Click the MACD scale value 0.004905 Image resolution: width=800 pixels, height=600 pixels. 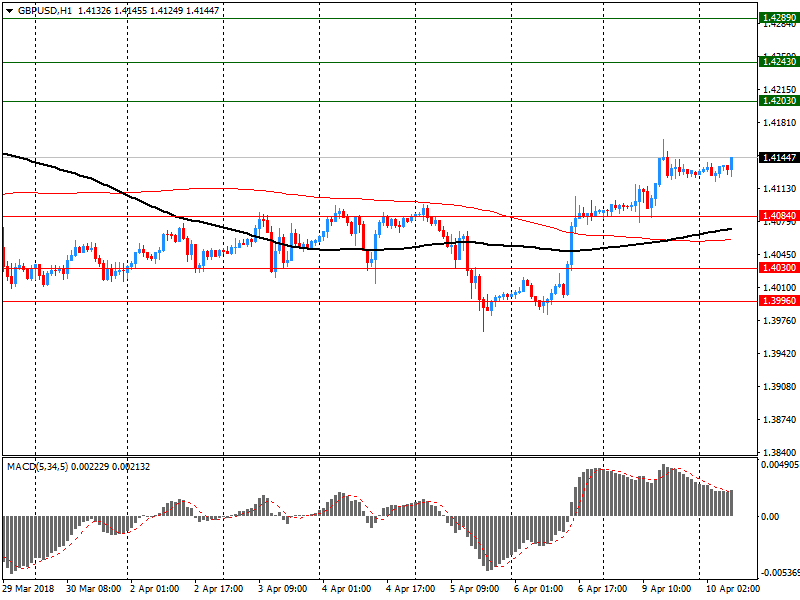point(780,465)
